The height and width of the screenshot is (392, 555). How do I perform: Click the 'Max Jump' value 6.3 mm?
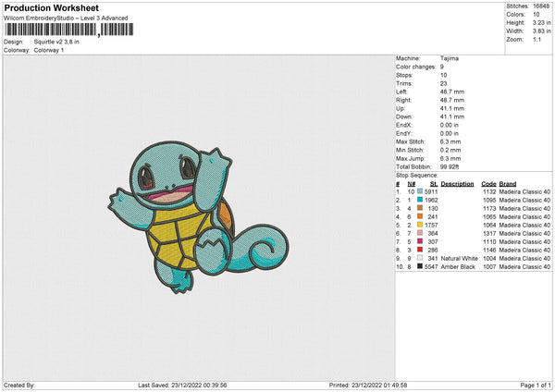click(x=450, y=158)
